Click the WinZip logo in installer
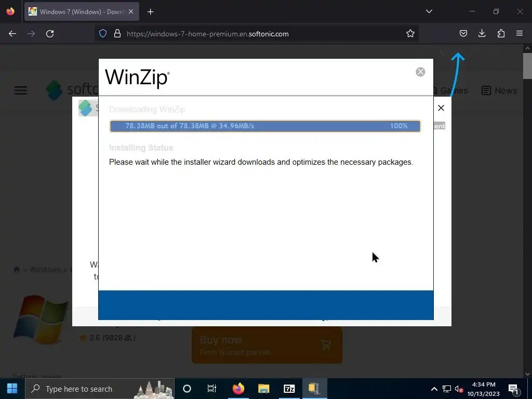Viewport: 532px width, 399px height. coord(137,78)
